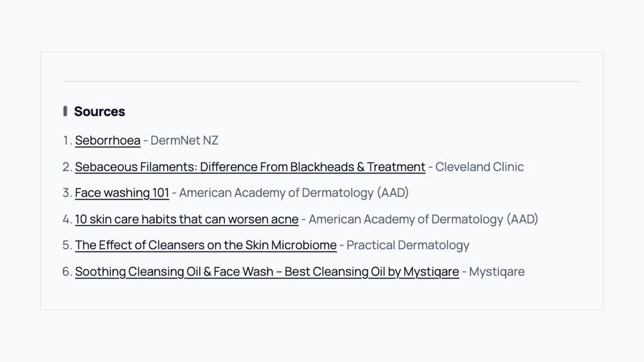Click list number 6 before Soothing Cleansing Oil
The width and height of the screenshot is (644, 362).
[67, 271]
